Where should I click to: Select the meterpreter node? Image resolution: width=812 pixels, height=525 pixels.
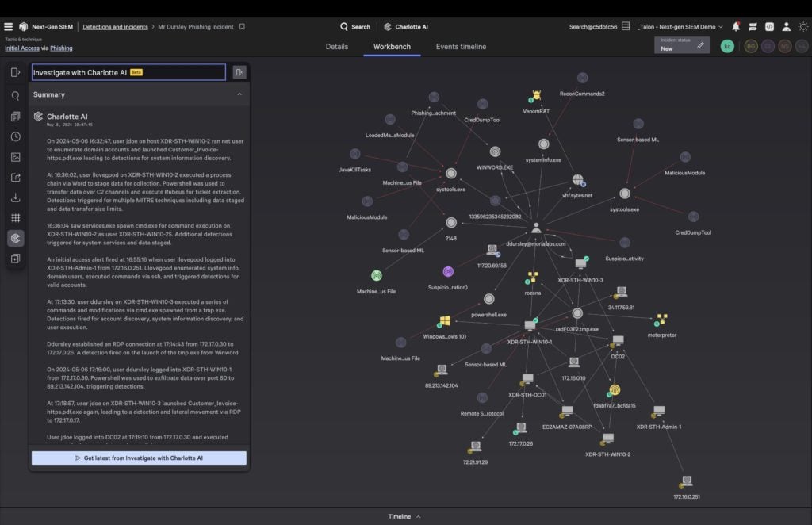661,320
